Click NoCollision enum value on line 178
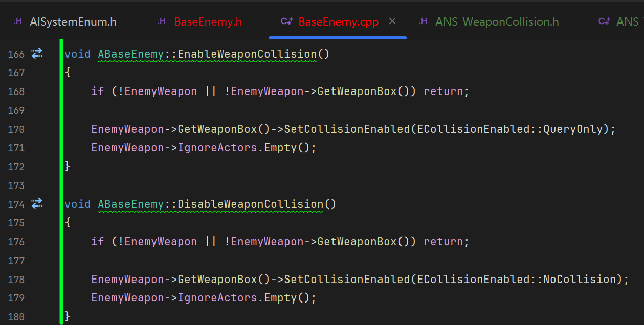 pos(580,279)
